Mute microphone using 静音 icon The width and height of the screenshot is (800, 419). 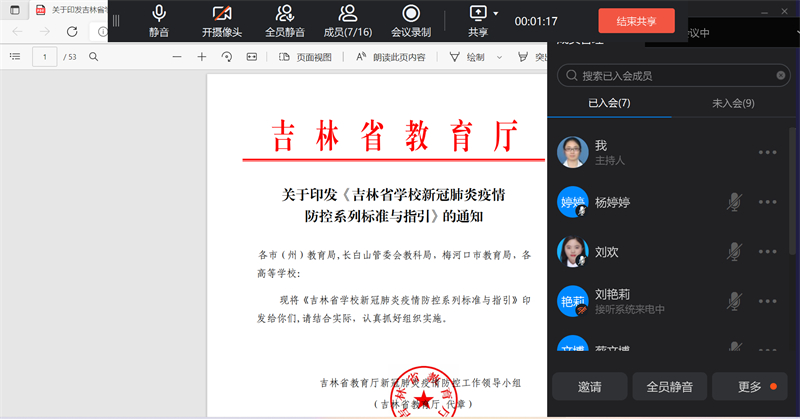pos(159,19)
